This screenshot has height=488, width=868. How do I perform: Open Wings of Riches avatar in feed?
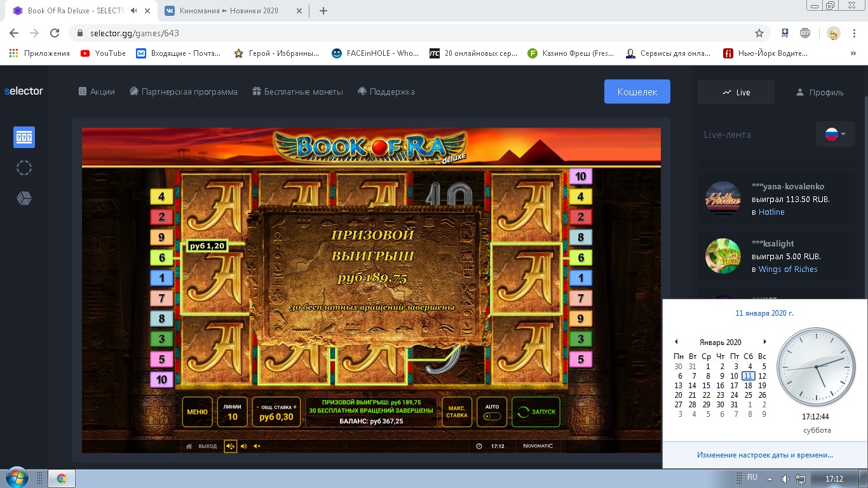723,256
